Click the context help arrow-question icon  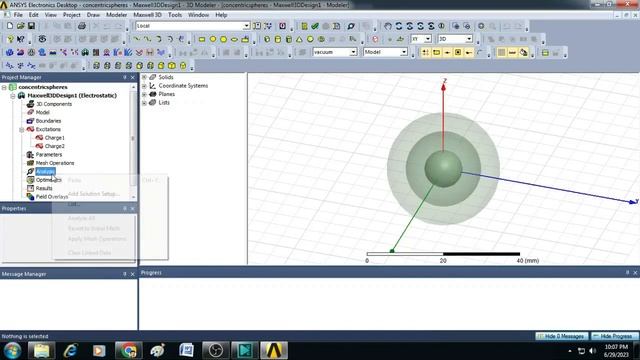pos(21,39)
